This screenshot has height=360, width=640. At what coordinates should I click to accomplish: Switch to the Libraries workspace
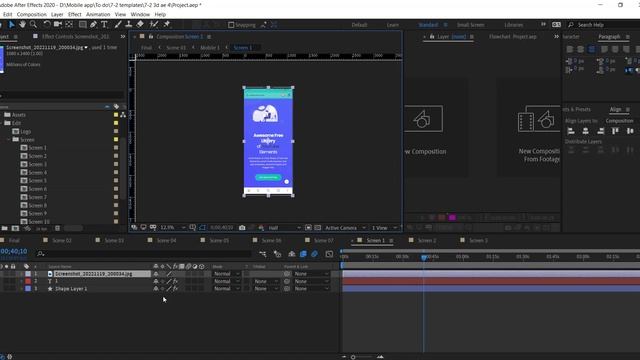point(513,25)
